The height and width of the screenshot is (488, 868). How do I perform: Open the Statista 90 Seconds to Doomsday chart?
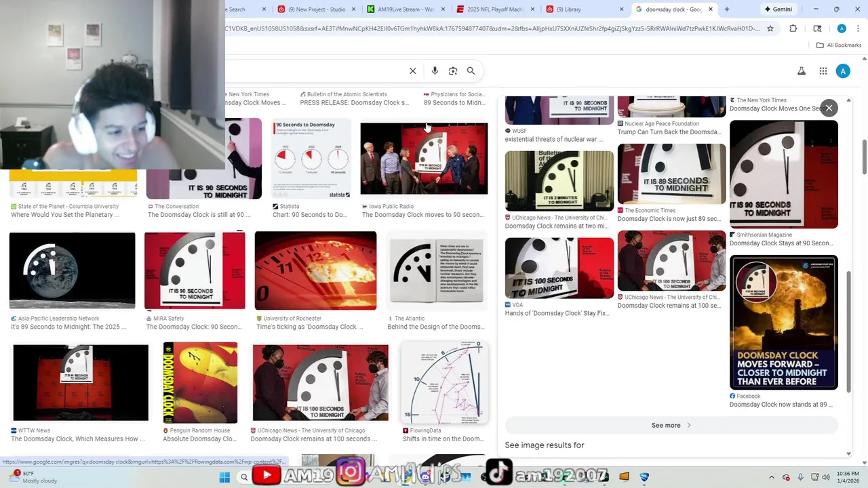(x=311, y=159)
